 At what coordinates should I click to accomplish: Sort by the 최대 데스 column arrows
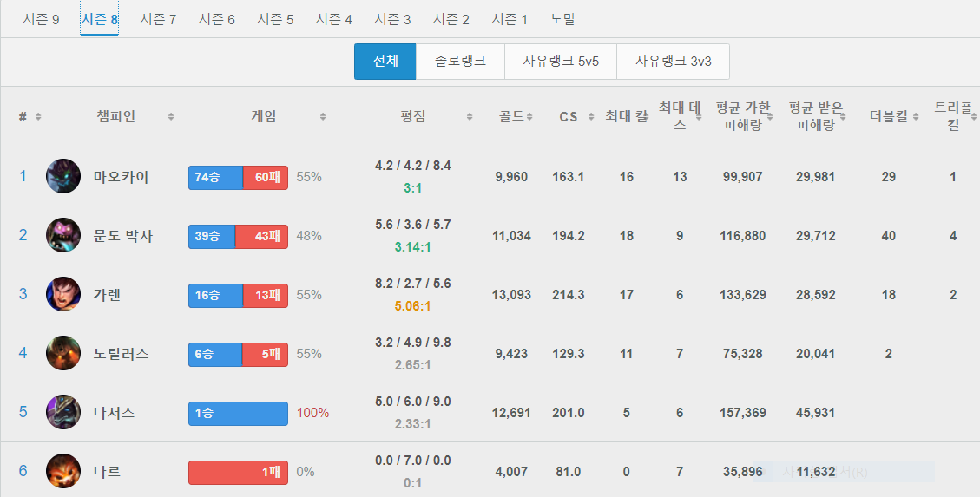coord(699,117)
